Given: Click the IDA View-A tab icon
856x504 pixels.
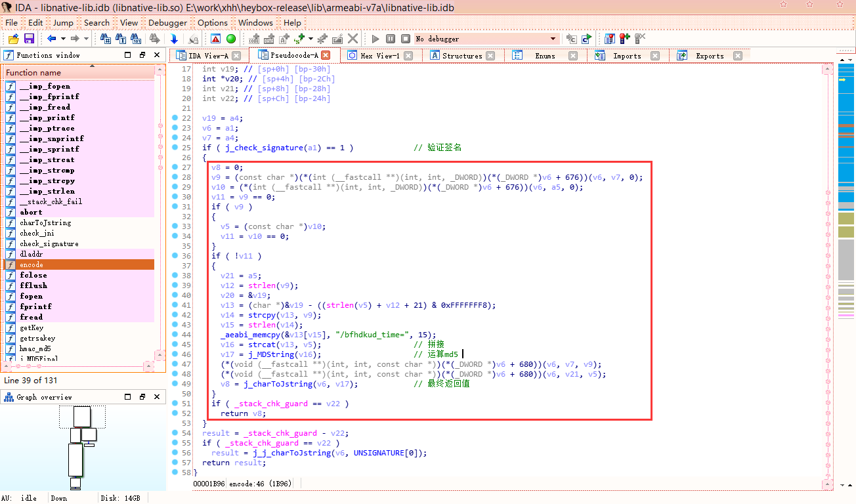Looking at the screenshot, I should pyautogui.click(x=181, y=56).
